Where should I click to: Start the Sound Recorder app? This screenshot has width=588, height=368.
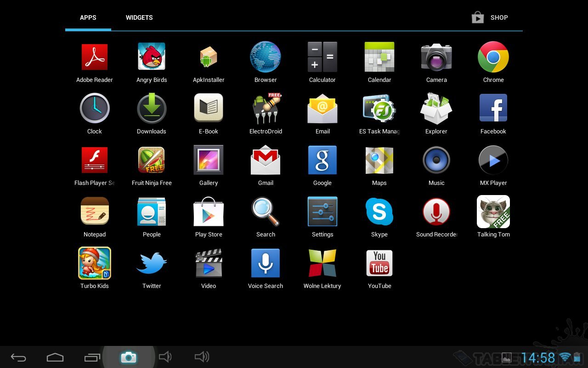coord(436,212)
